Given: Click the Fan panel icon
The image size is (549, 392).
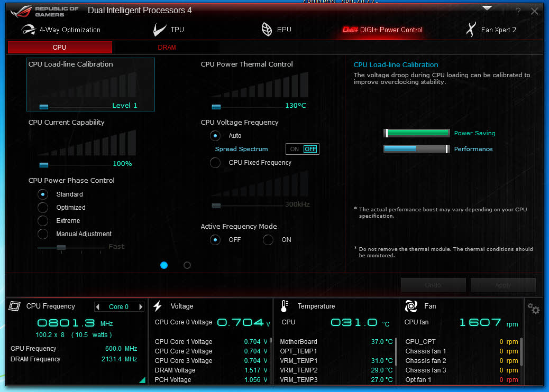Looking at the screenshot, I should coord(411,306).
